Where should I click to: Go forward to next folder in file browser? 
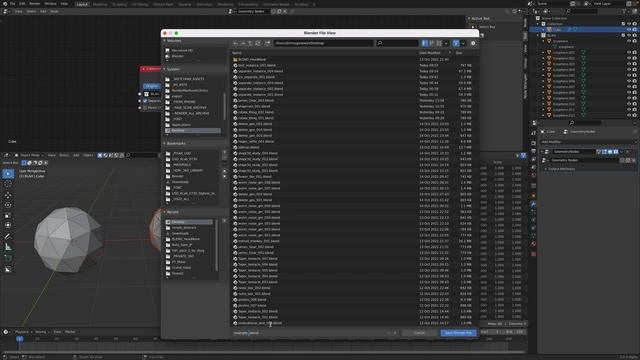[x=243, y=43]
